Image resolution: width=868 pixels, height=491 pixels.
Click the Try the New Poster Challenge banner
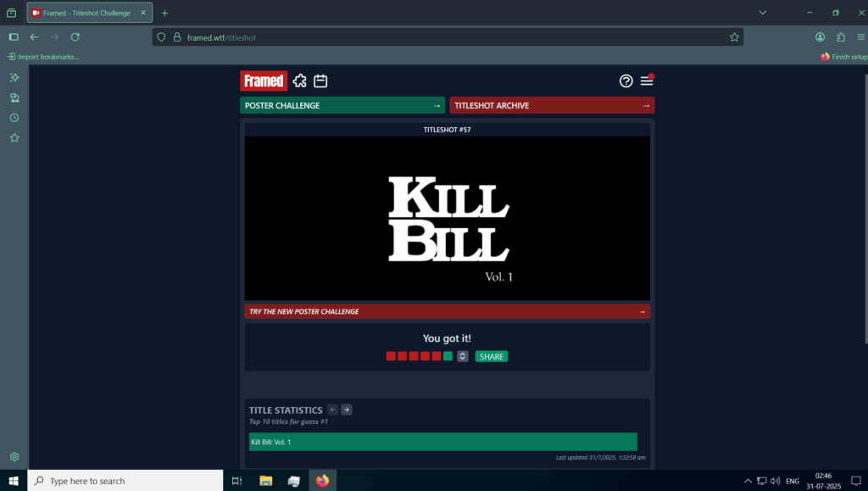[x=447, y=311]
